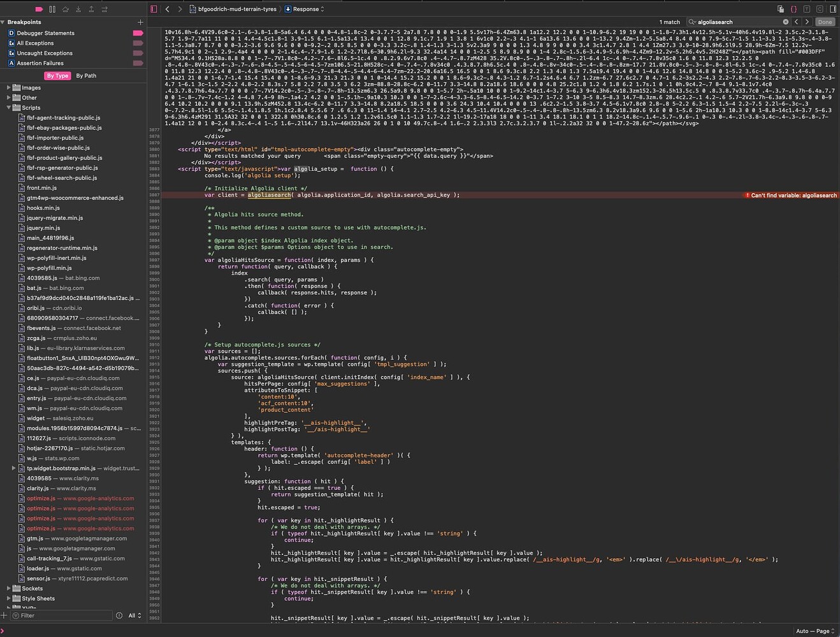
Task: Collapse the Scripts folder
Action: [9, 108]
